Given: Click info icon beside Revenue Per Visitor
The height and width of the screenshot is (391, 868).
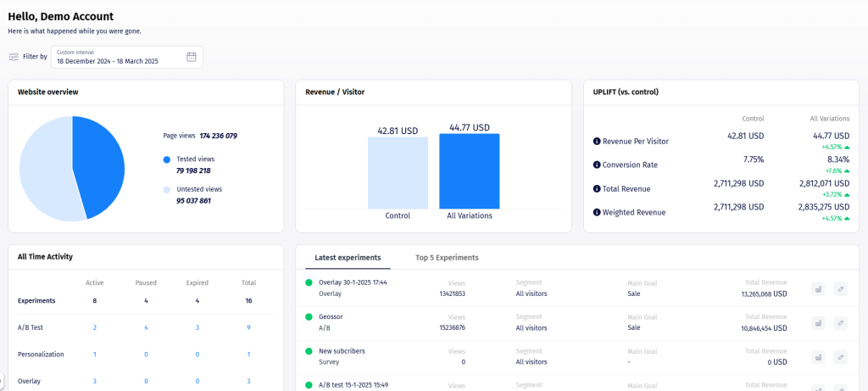Looking at the screenshot, I should pyautogui.click(x=597, y=141).
